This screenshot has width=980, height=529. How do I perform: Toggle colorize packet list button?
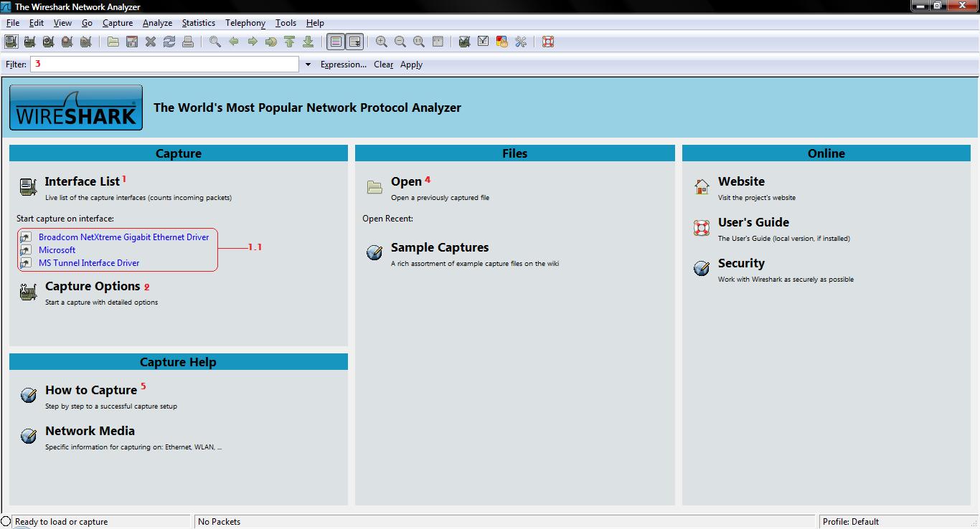pos(336,42)
